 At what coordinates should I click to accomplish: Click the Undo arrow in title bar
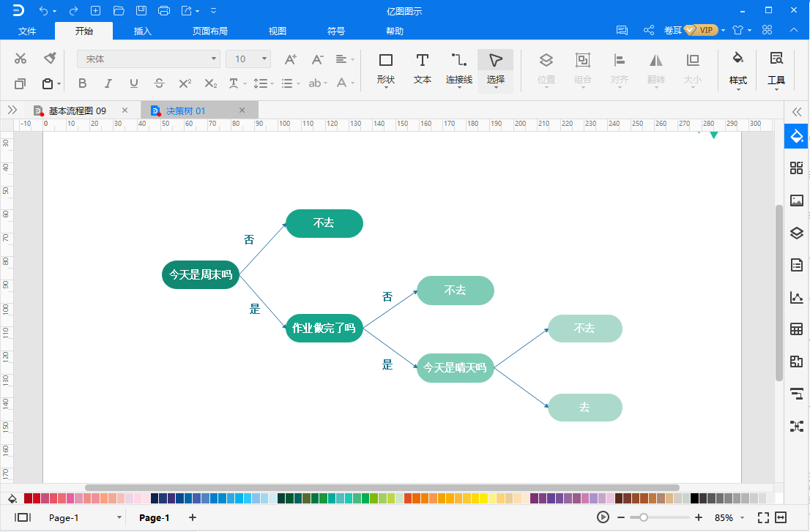(x=44, y=10)
